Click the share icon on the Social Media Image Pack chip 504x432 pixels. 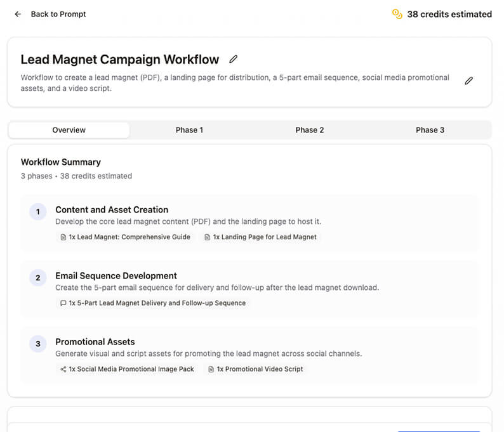pyautogui.click(x=63, y=369)
